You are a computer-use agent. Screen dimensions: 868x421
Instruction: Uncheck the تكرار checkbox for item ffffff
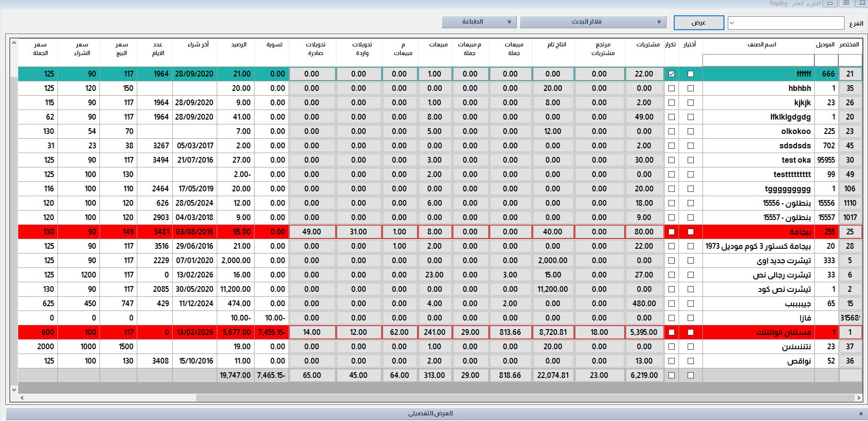[x=671, y=74]
